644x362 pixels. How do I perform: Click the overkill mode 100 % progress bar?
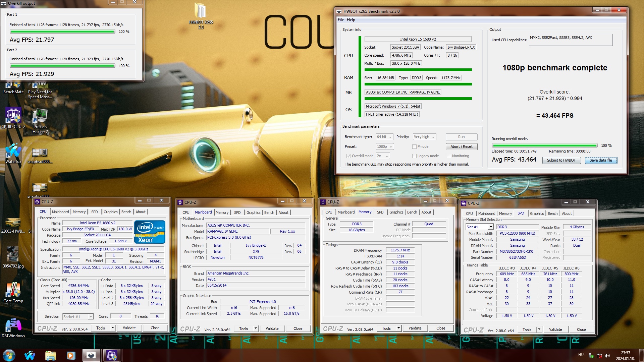coord(544,145)
